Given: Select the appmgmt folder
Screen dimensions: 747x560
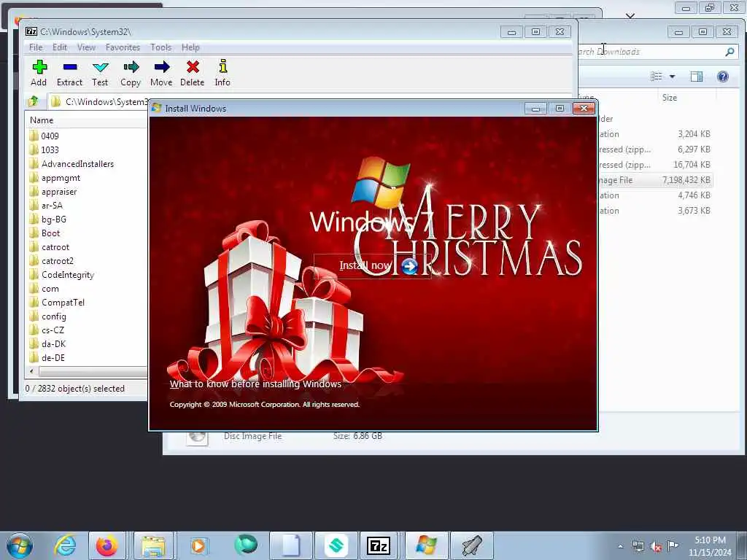Looking at the screenshot, I should [x=61, y=178].
